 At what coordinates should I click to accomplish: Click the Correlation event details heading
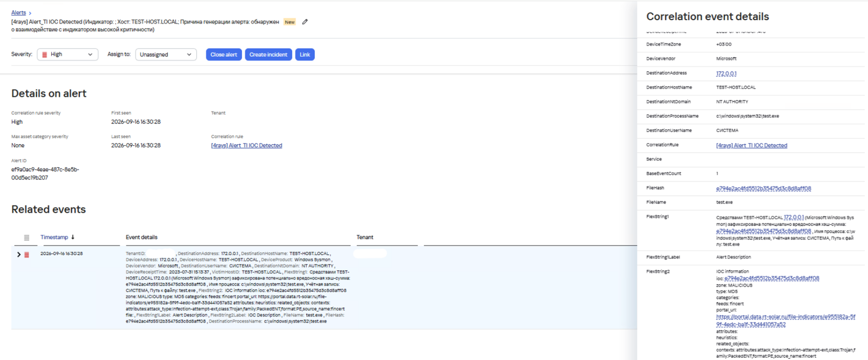point(707,17)
